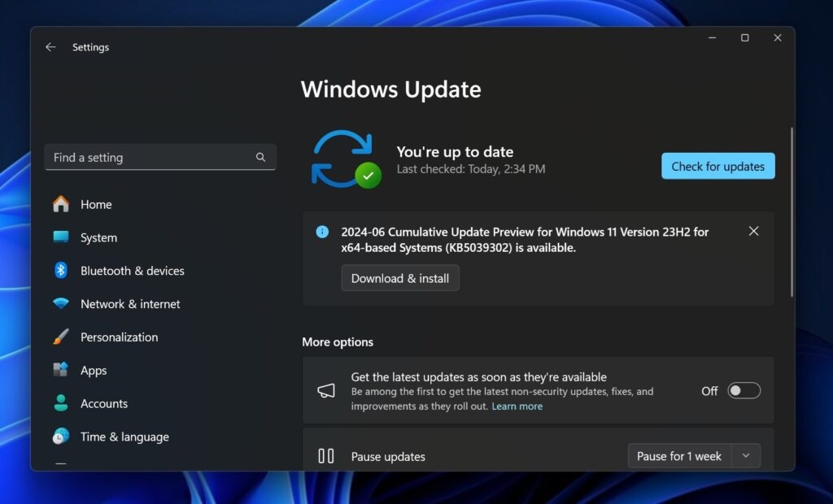Click the Time & language globe icon

pyautogui.click(x=61, y=437)
